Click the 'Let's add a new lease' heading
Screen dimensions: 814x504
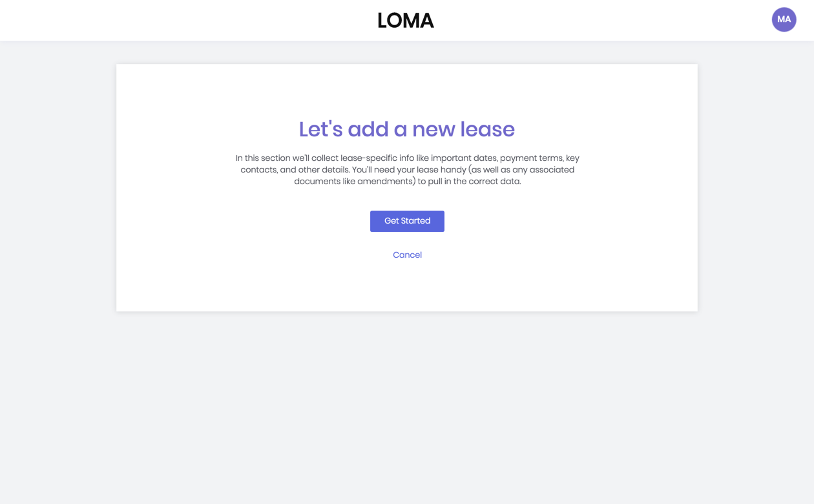(x=406, y=129)
